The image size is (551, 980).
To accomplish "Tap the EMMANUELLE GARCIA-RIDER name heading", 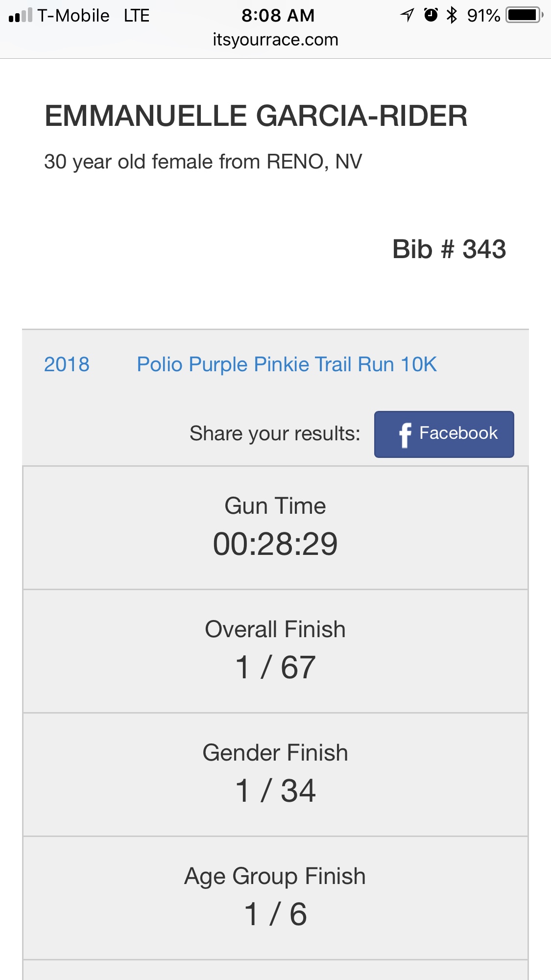I will click(x=256, y=117).
